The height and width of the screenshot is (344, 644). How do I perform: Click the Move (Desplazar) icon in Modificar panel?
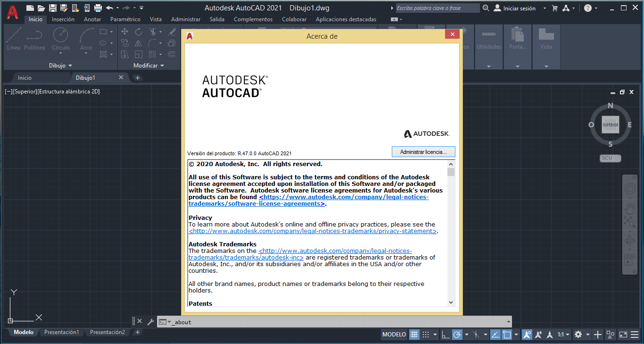pyautogui.click(x=125, y=32)
